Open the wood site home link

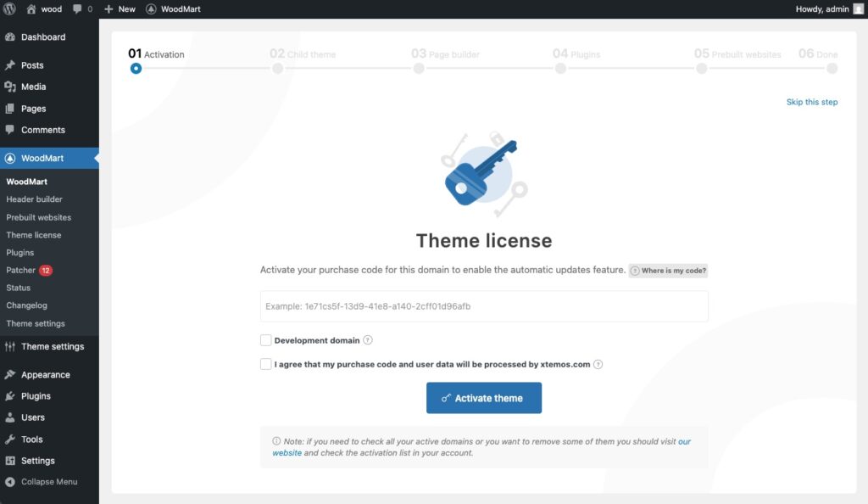pos(44,8)
